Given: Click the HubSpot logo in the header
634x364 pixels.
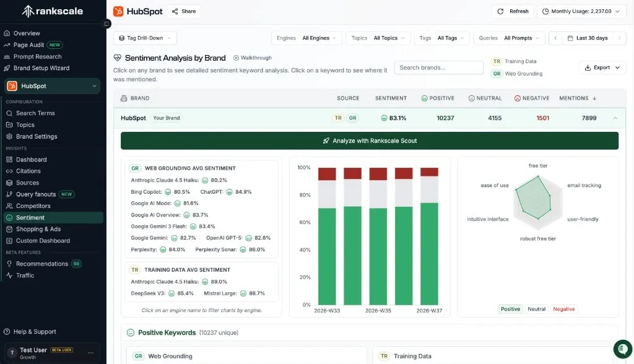Looking at the screenshot, I should point(118,11).
